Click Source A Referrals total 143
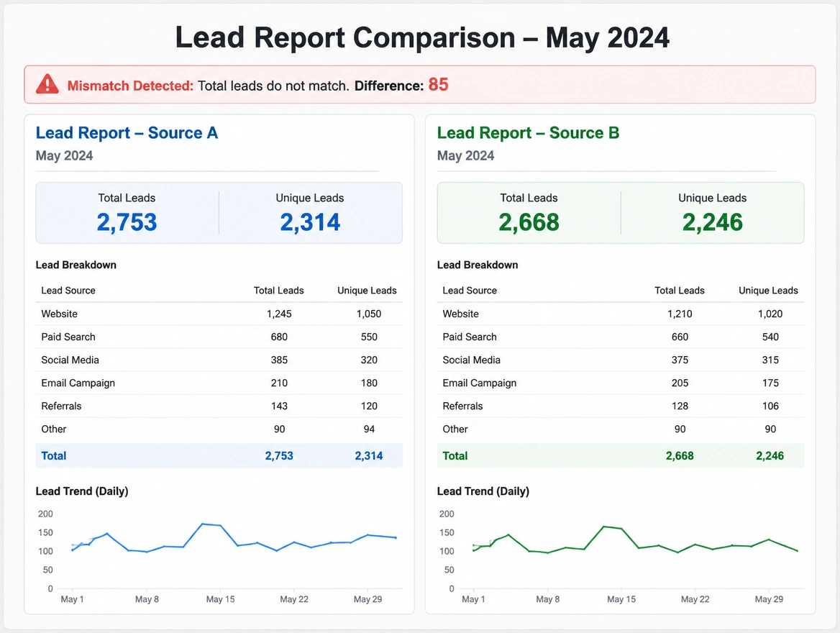 [279, 406]
